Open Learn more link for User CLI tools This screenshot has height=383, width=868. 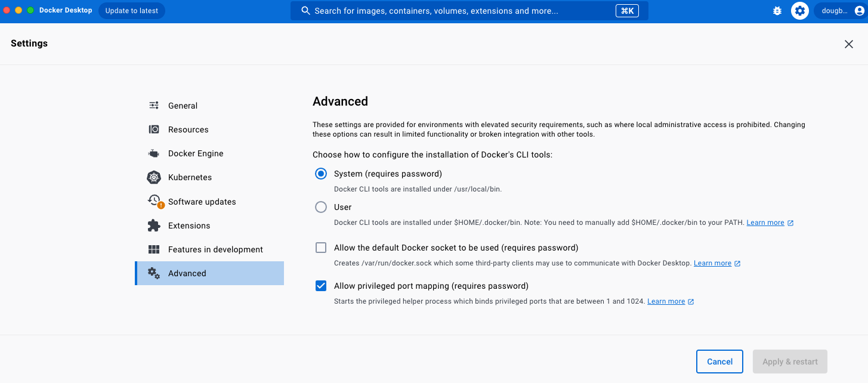click(765, 223)
